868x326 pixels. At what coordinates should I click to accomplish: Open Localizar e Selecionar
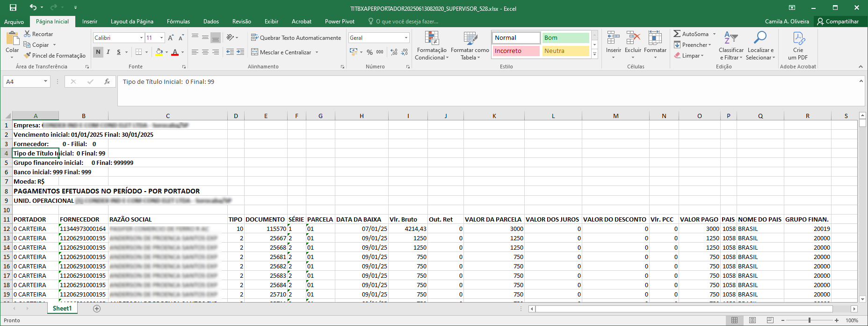tap(760, 45)
